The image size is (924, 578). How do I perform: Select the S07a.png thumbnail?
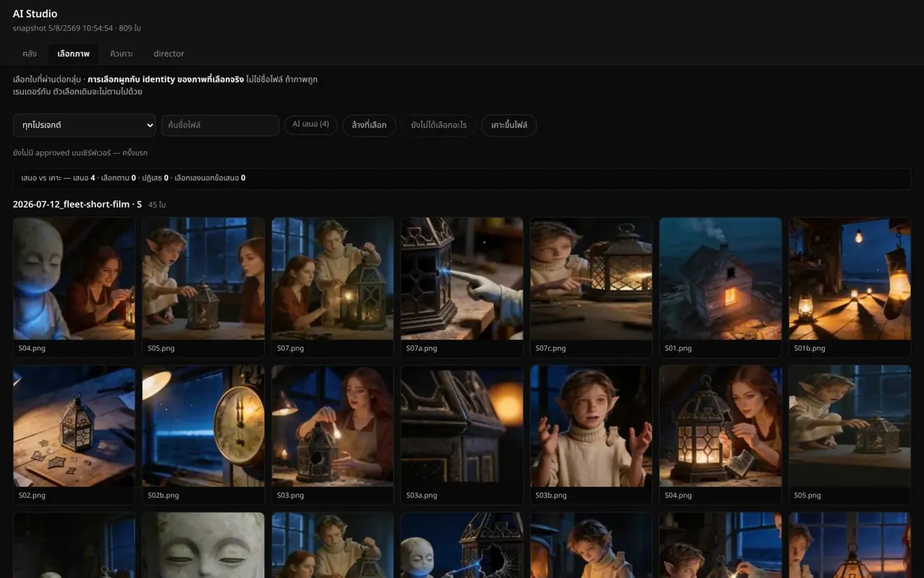click(462, 287)
